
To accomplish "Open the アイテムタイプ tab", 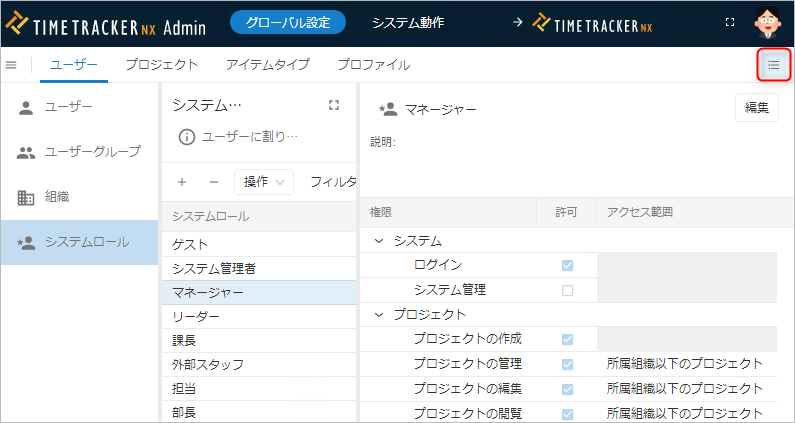I will point(267,65).
